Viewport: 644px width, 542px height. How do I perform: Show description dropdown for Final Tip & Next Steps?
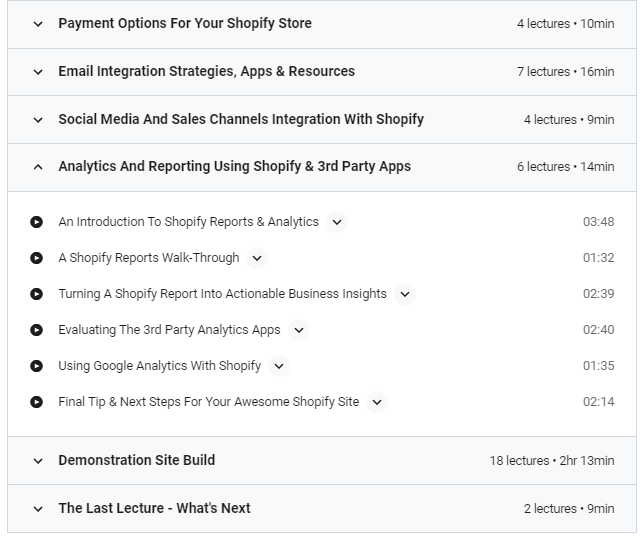click(x=377, y=402)
